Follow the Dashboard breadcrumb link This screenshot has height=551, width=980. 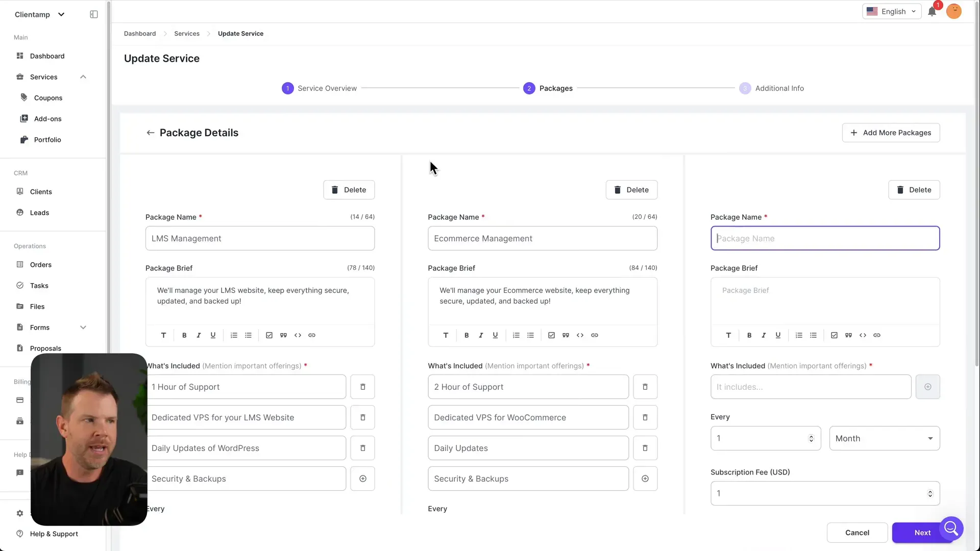140,34
